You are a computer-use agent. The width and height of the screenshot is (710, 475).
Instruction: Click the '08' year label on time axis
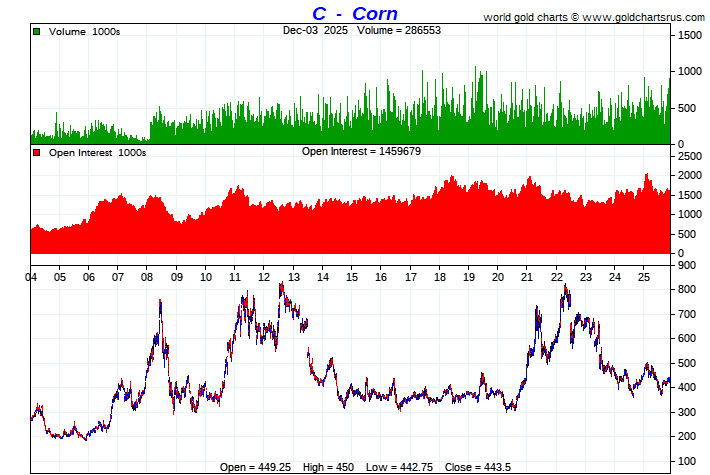pos(147,277)
